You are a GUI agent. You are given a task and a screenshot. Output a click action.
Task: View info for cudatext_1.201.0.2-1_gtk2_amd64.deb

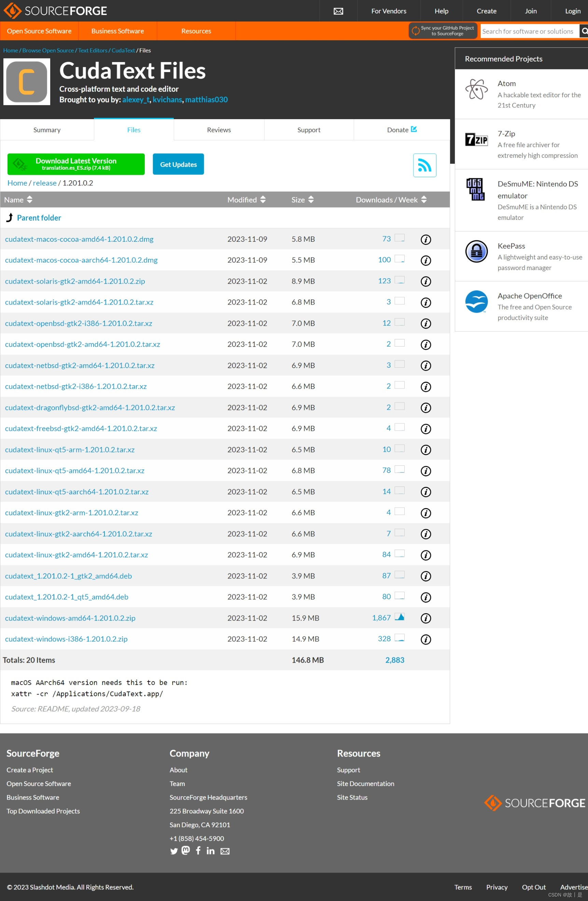(x=425, y=576)
